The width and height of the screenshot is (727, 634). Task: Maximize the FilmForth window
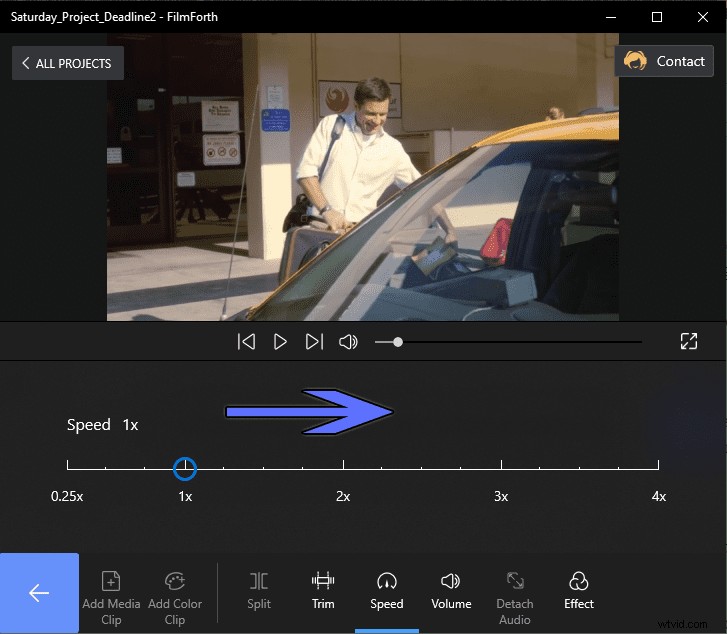click(x=657, y=17)
